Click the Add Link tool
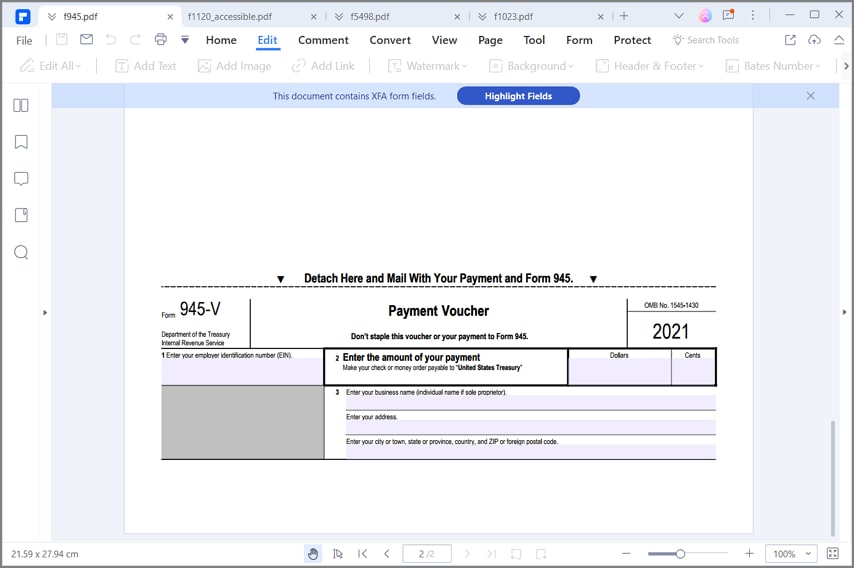Viewport: 854px width, 568px height. tap(323, 66)
